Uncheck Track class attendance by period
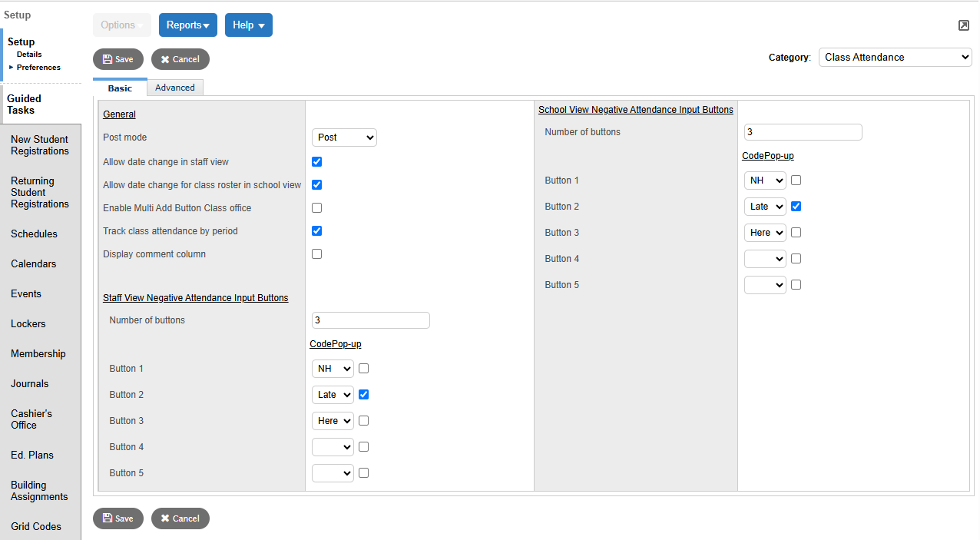The image size is (980, 540). point(316,230)
